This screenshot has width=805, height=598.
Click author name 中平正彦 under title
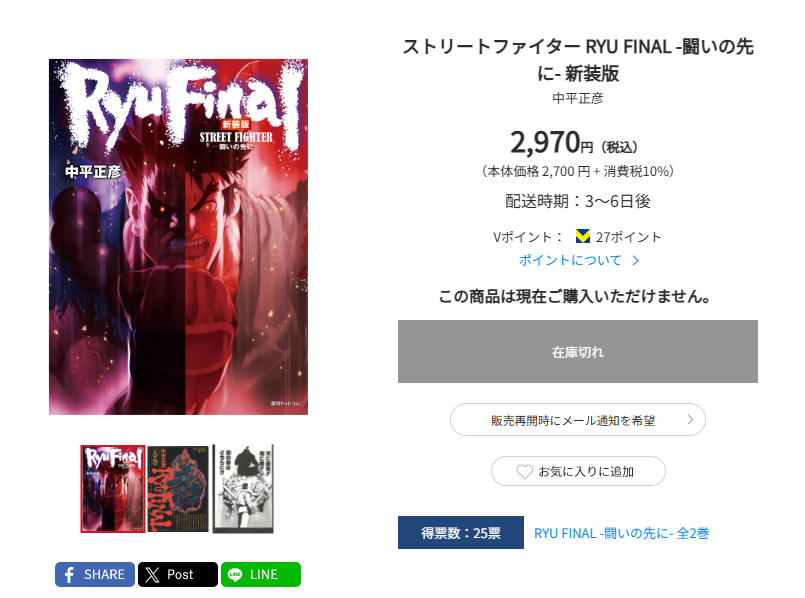578,98
